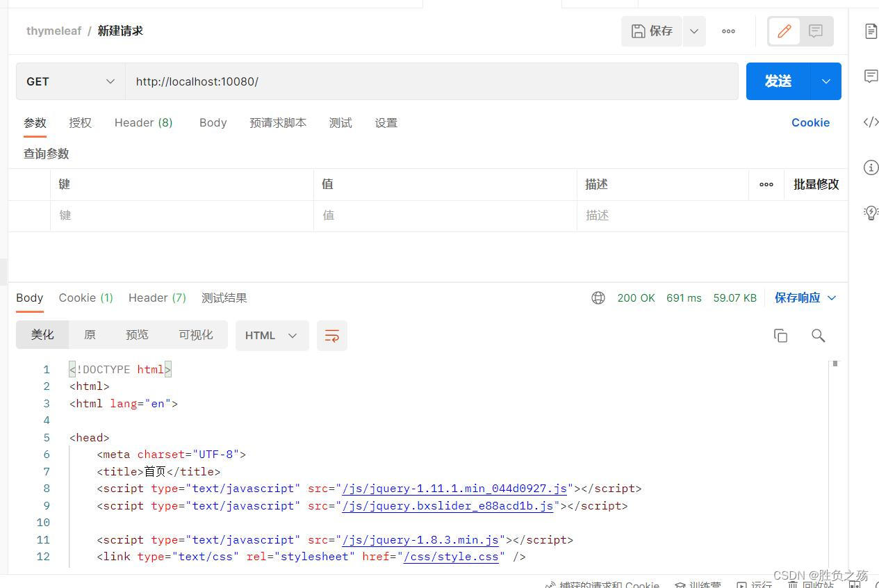Open the documentation icon in right sidebar
879x588 pixels.
point(871,31)
